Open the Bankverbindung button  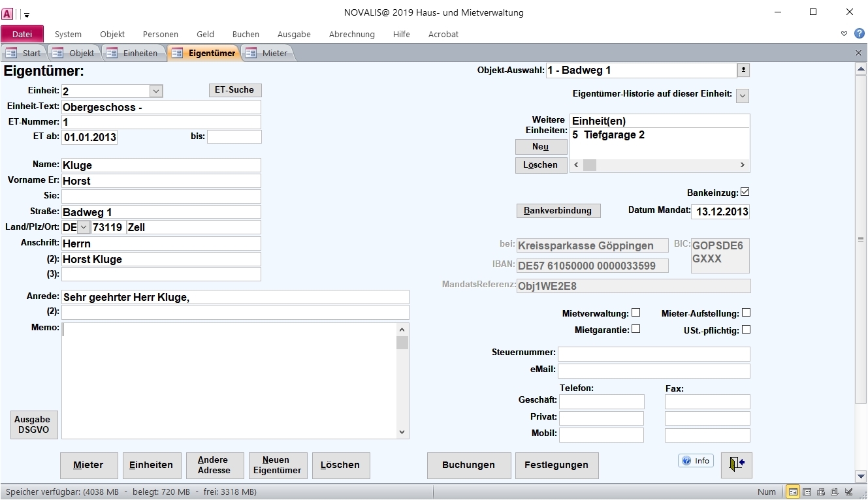coord(558,211)
